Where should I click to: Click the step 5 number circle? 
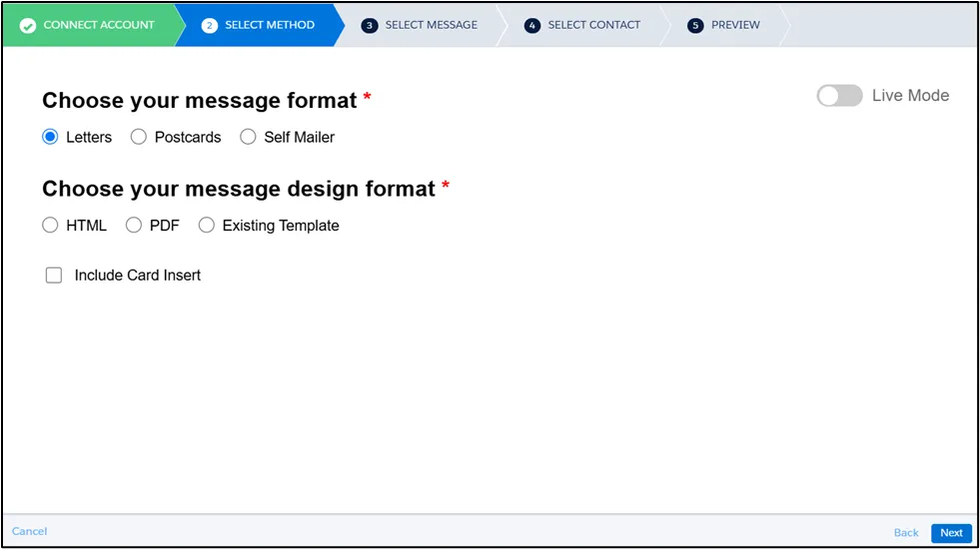point(695,25)
